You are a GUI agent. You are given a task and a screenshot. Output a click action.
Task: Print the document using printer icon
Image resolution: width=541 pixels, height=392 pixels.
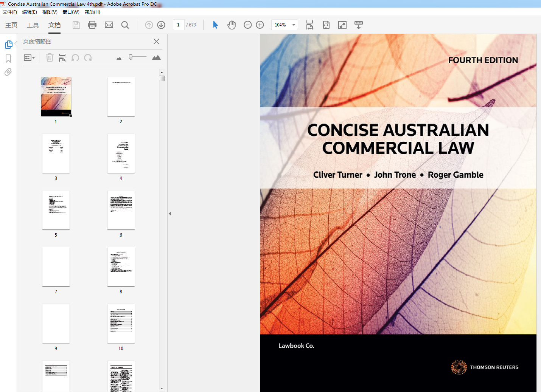[92, 25]
